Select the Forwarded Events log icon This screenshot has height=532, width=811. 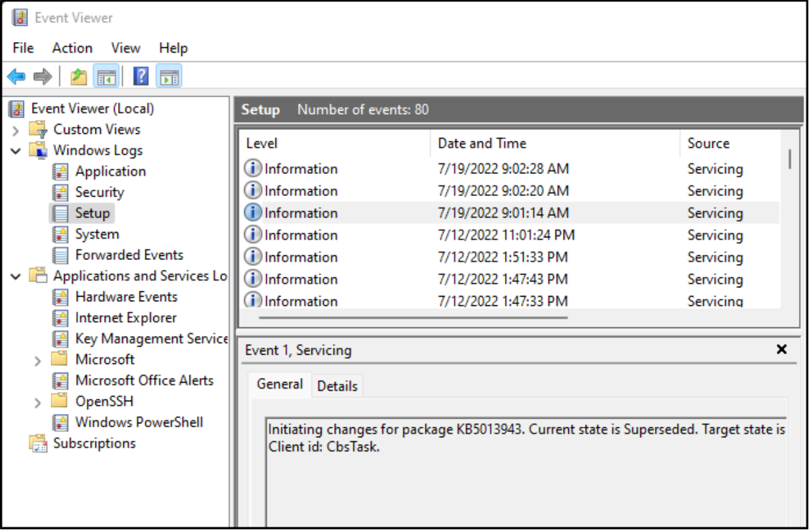(x=61, y=255)
